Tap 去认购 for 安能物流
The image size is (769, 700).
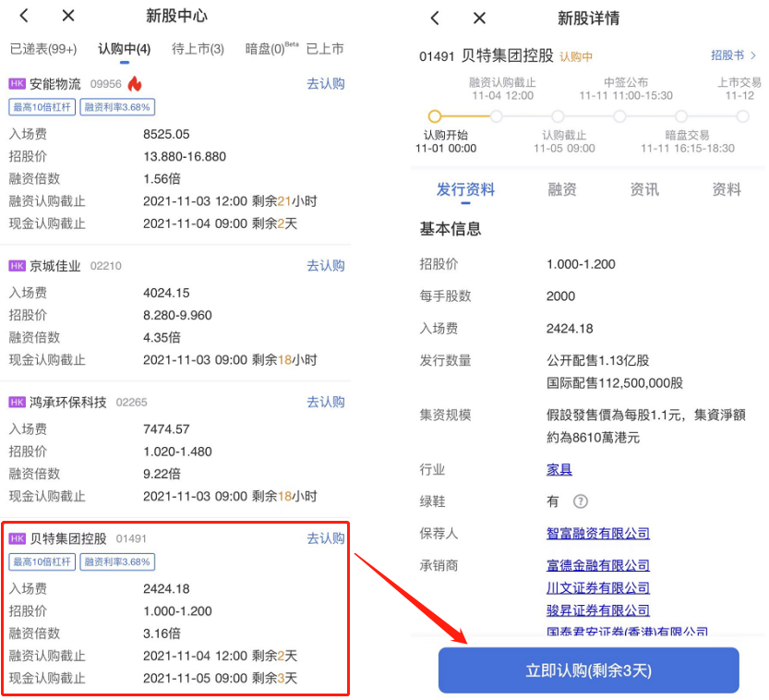pos(326,84)
